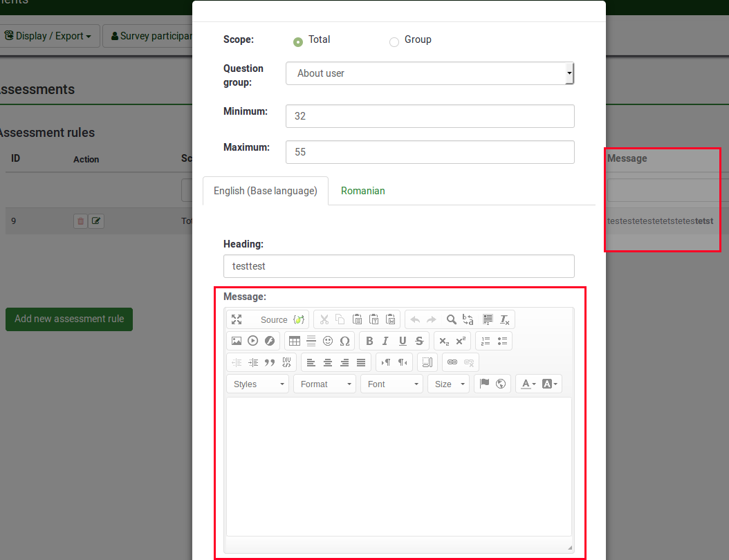
Task: Select the Total scope radio button
Action: [298, 41]
